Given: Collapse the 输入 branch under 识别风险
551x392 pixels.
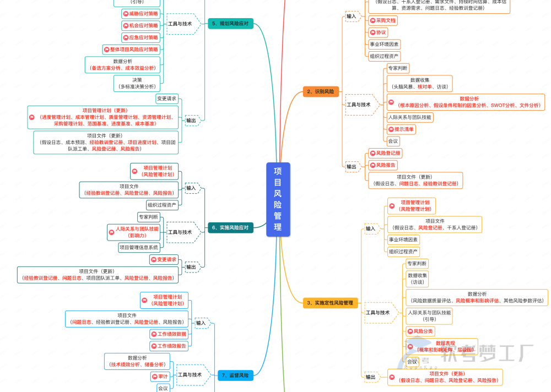Looking at the screenshot, I should coord(353,16).
